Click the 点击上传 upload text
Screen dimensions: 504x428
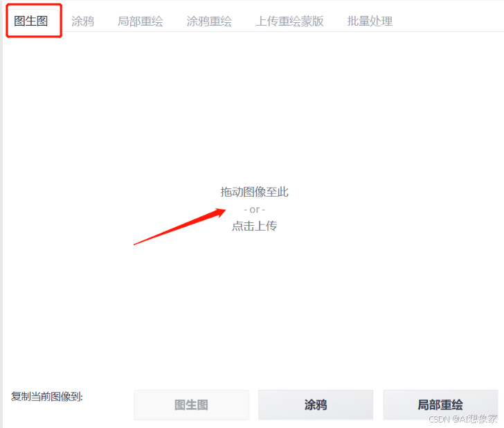(254, 226)
